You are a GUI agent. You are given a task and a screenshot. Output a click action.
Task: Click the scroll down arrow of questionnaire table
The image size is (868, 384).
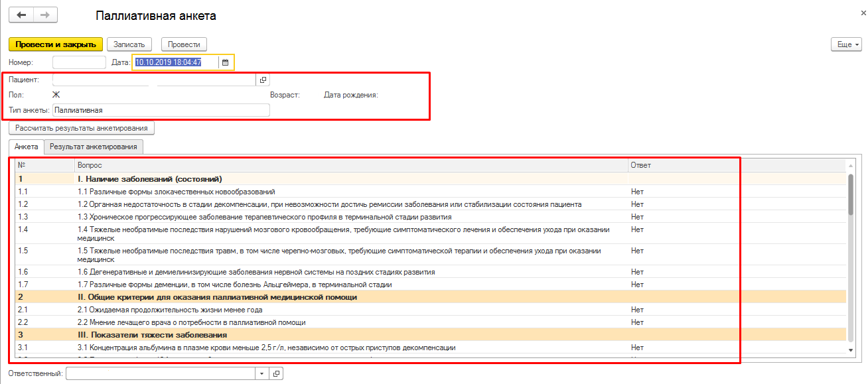(x=851, y=350)
